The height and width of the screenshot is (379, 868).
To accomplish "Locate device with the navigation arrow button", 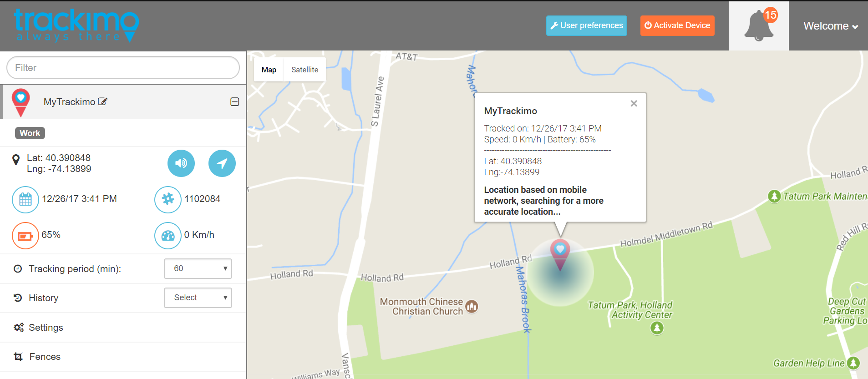I will pyautogui.click(x=222, y=163).
